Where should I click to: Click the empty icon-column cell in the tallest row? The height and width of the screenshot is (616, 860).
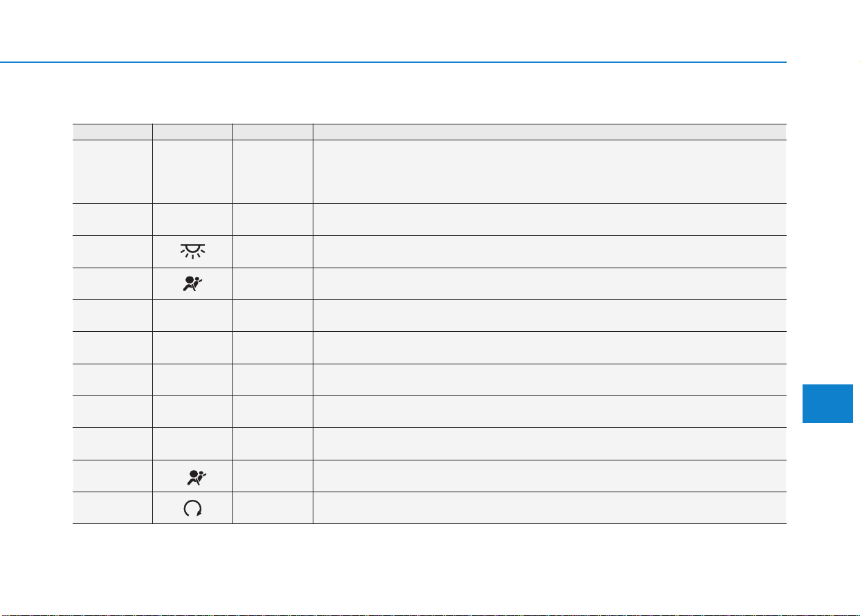pyautogui.click(x=192, y=171)
